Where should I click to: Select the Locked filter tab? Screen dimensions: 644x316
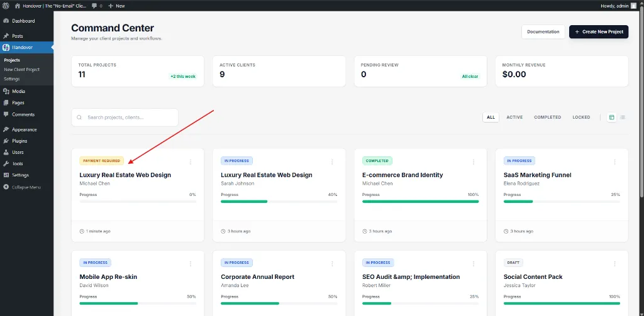(x=581, y=117)
